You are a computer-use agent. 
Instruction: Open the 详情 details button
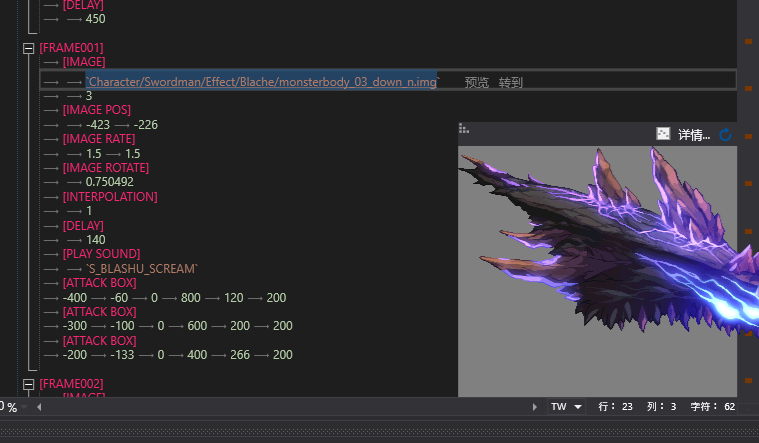[693, 135]
